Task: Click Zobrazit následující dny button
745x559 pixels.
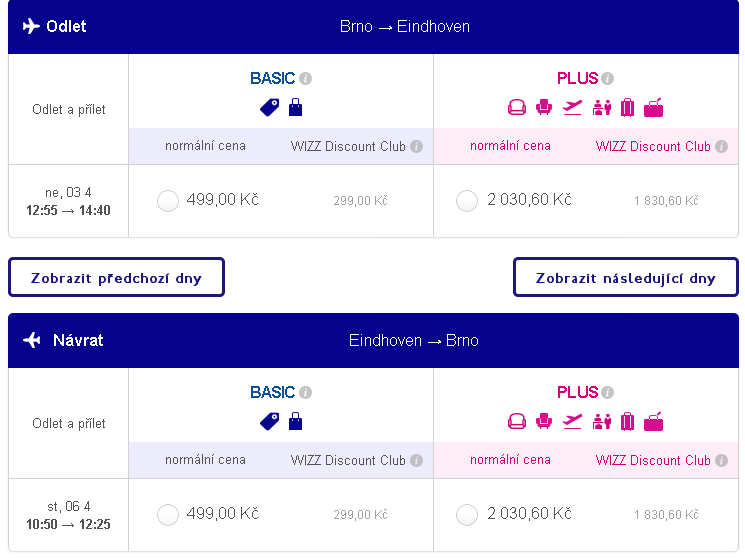Action: tap(626, 277)
